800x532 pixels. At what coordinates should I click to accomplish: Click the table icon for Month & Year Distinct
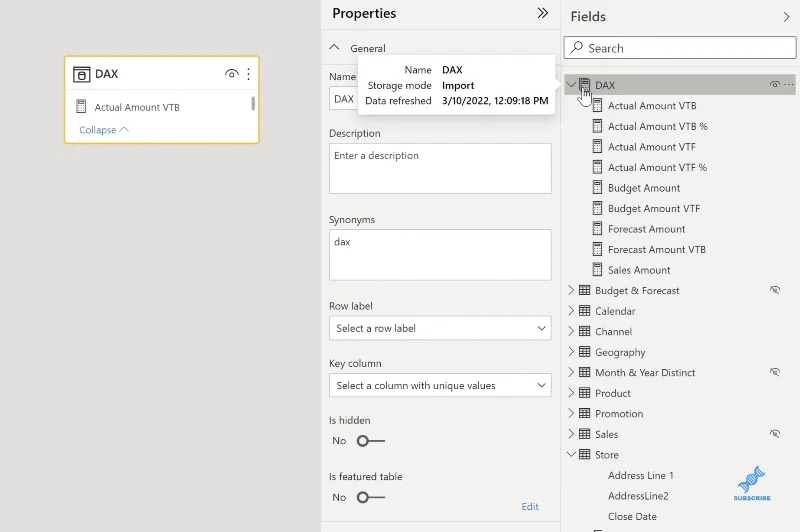click(x=585, y=372)
